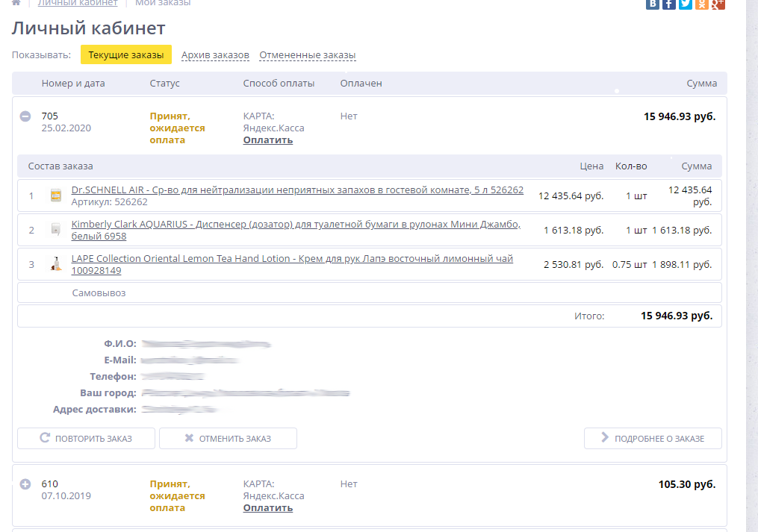Viewport: 758px width, 532px height.
Task: Open the Личный кабинет breadcrumb link
Action: click(x=78, y=3)
